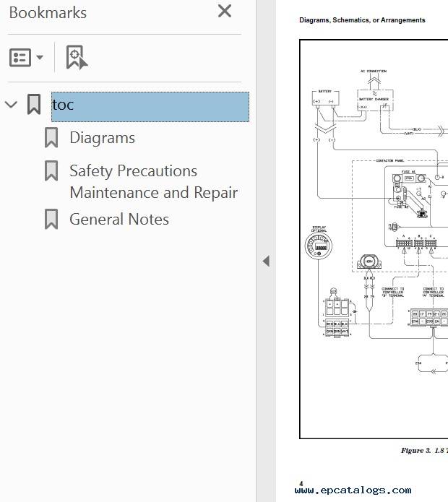Click the bookmark icon next to Diagrams
This screenshot has width=448, height=502.
[x=51, y=138]
